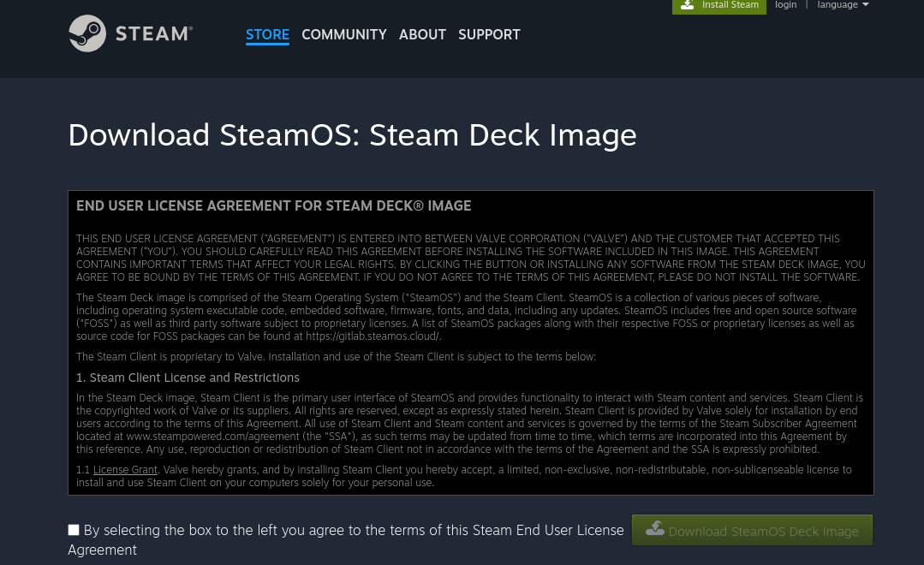
Task: Click the Steam logo icon
Action: (89, 33)
